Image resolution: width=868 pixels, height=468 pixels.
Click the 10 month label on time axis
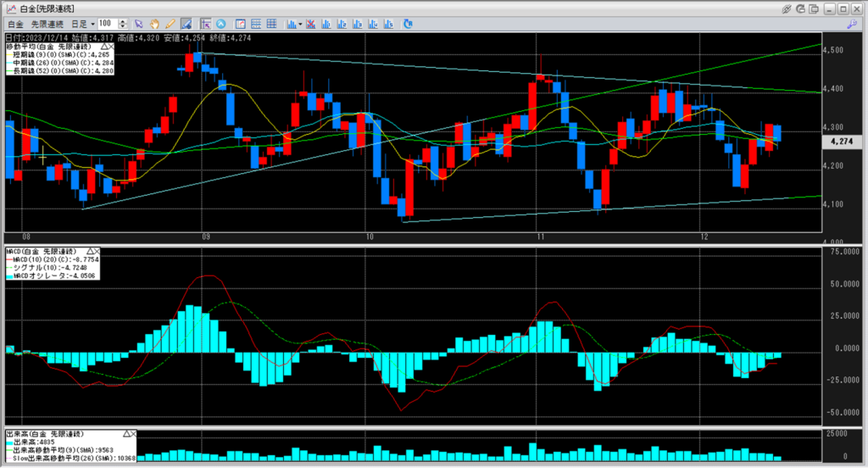coord(370,237)
